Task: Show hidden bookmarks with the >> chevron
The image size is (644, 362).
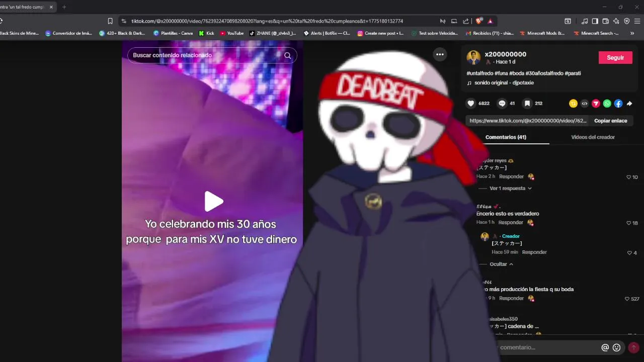Action: coord(632,33)
